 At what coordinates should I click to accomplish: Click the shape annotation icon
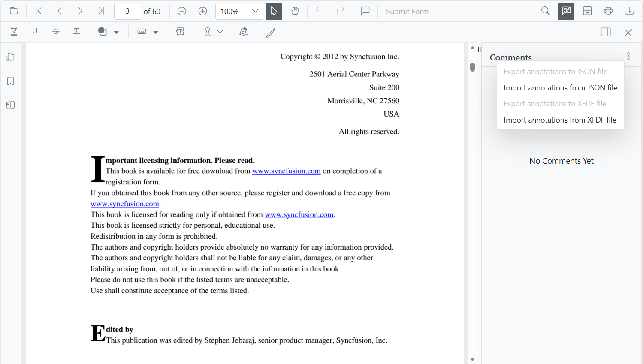[102, 32]
